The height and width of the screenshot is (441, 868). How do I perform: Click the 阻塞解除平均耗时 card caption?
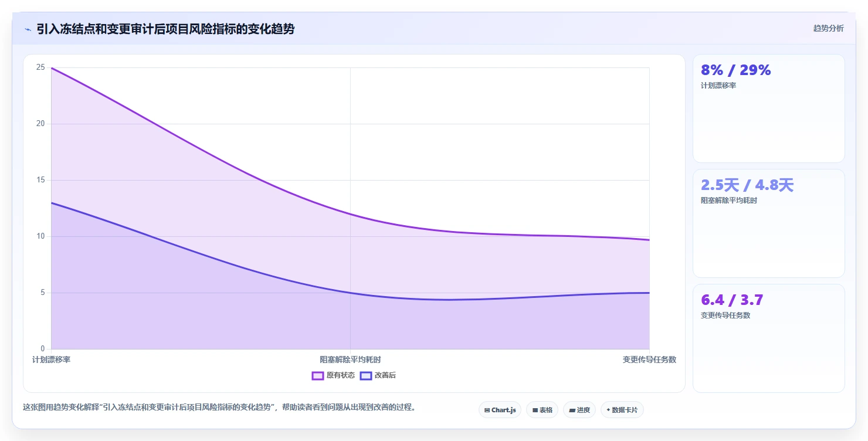click(729, 201)
